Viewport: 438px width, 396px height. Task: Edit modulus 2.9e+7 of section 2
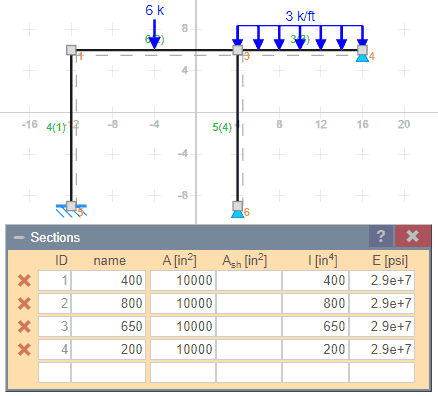point(382,303)
